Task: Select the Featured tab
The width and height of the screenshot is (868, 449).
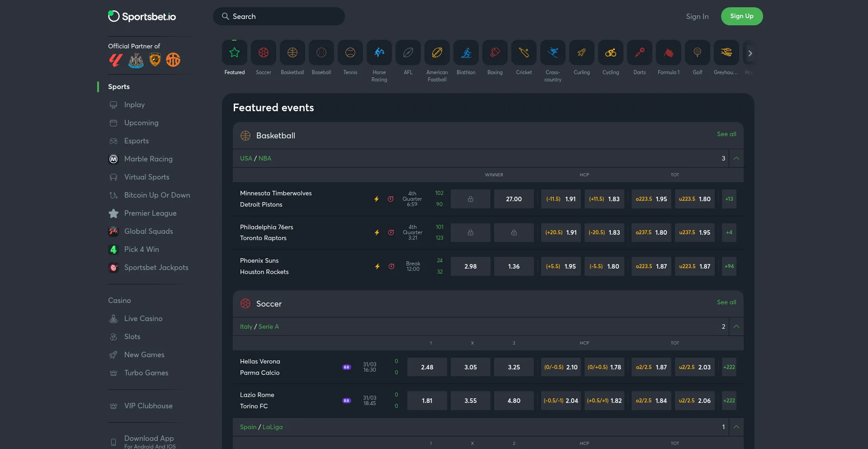Action: click(235, 58)
